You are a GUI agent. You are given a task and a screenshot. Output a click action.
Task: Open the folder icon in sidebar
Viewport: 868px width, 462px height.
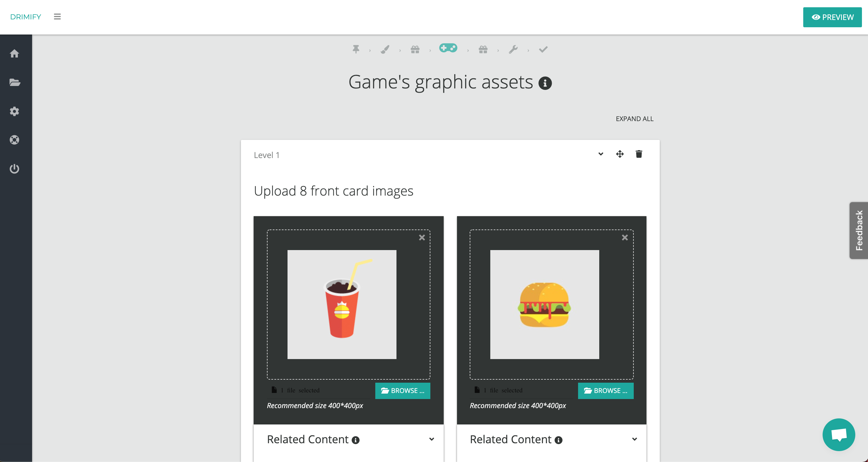coord(15,82)
